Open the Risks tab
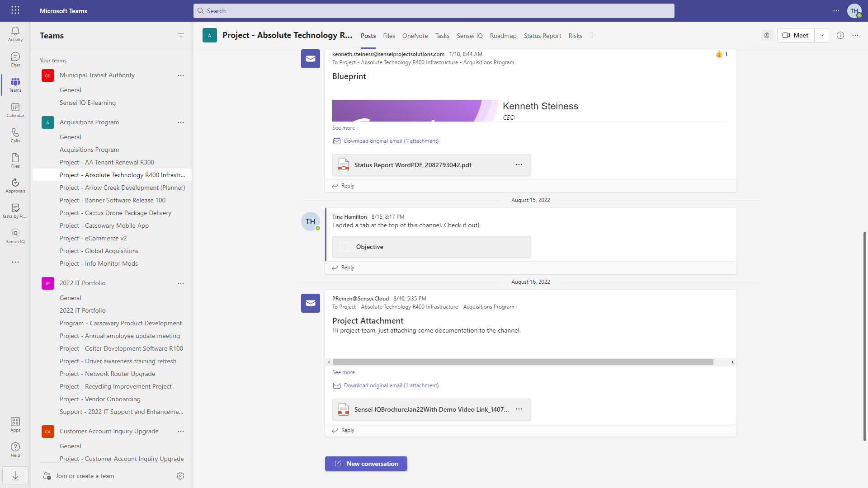The image size is (868, 488). coord(576,36)
